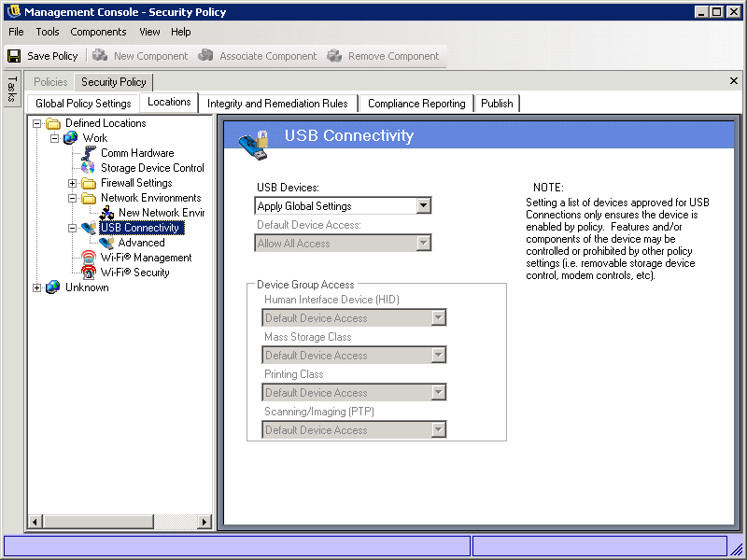Image resolution: width=747 pixels, height=560 pixels.
Task: Open the Default Device Access dropdown
Action: pyautogui.click(x=423, y=244)
